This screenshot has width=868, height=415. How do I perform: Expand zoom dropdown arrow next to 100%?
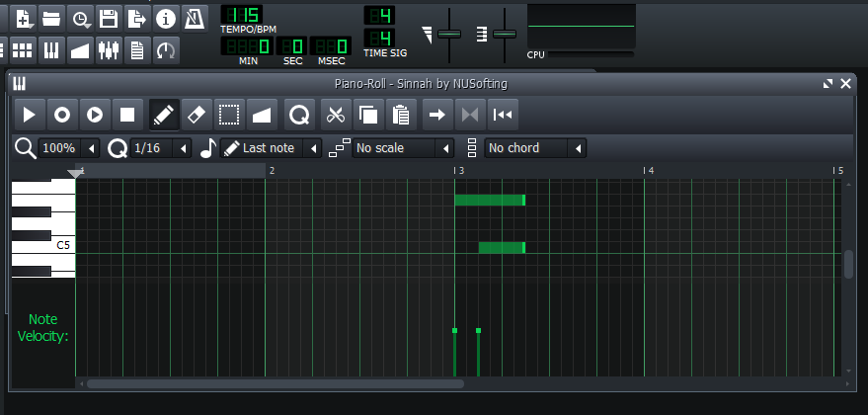tap(91, 148)
